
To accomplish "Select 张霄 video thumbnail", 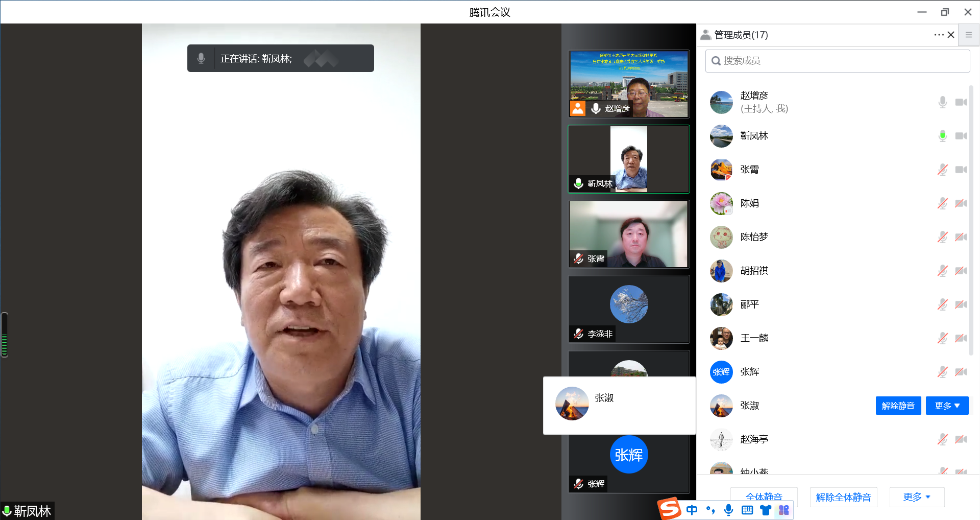I will point(629,234).
